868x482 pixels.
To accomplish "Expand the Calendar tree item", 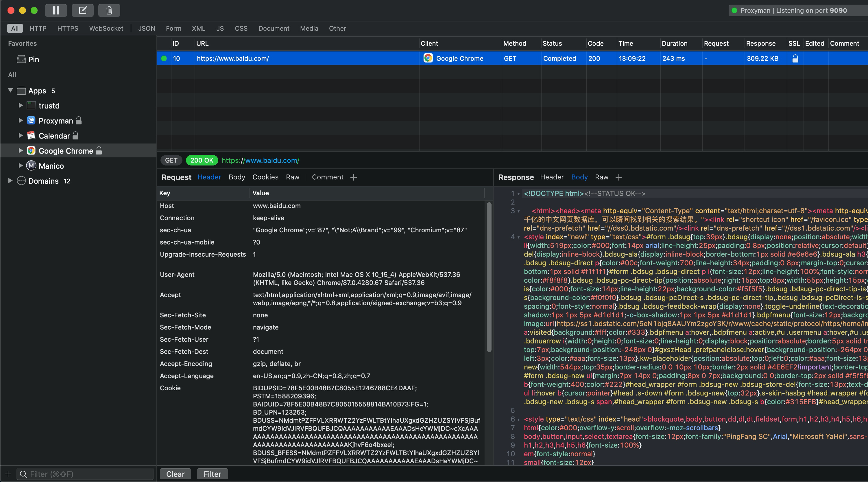I will tap(21, 135).
